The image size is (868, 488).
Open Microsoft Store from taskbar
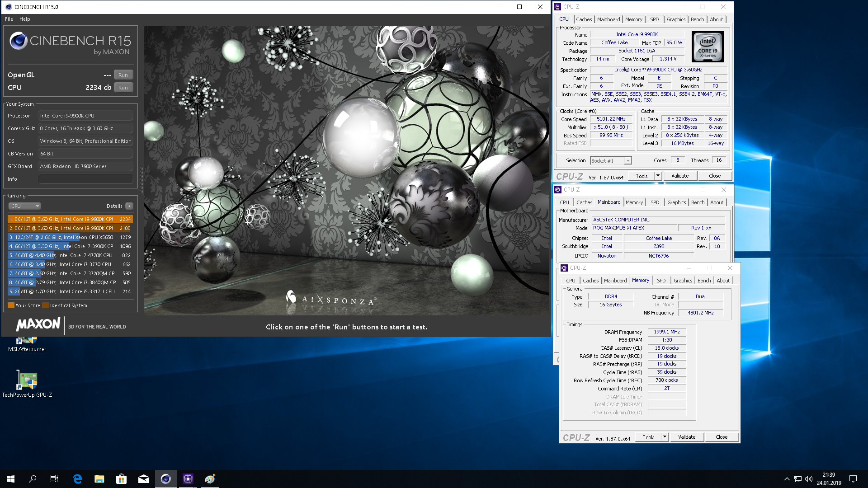122,479
